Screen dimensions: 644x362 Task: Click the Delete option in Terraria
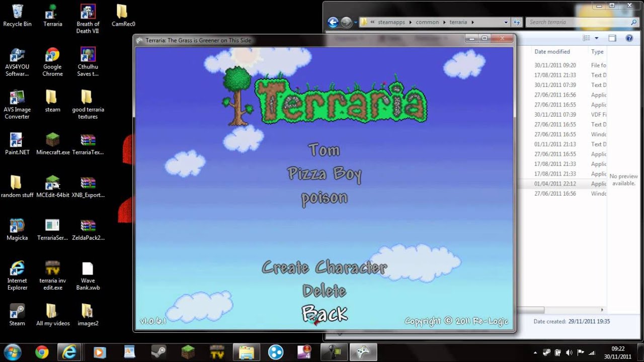325,291
